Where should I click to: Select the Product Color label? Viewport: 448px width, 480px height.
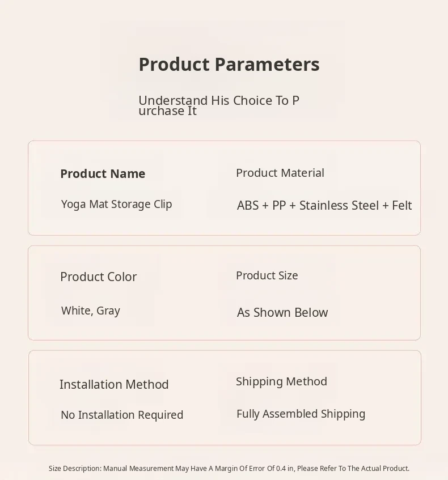(99, 277)
